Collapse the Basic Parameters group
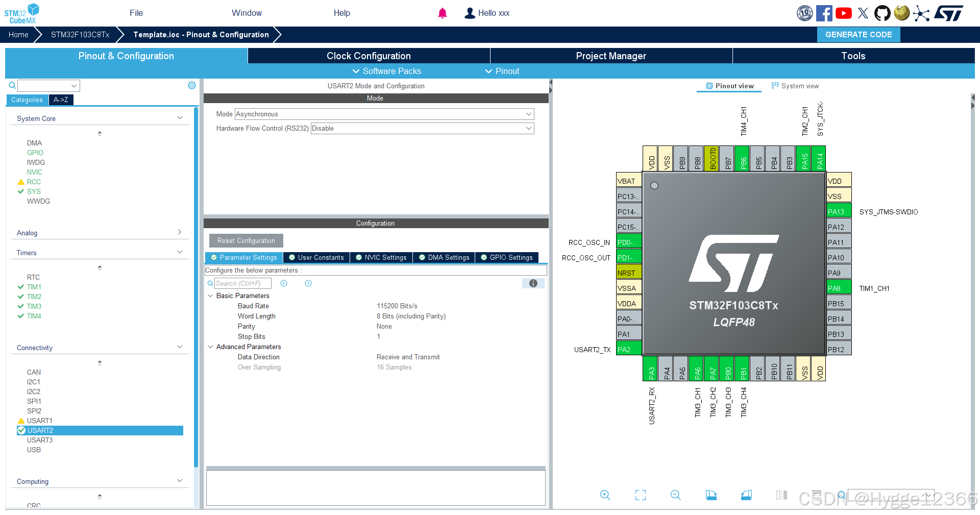 pyautogui.click(x=210, y=296)
